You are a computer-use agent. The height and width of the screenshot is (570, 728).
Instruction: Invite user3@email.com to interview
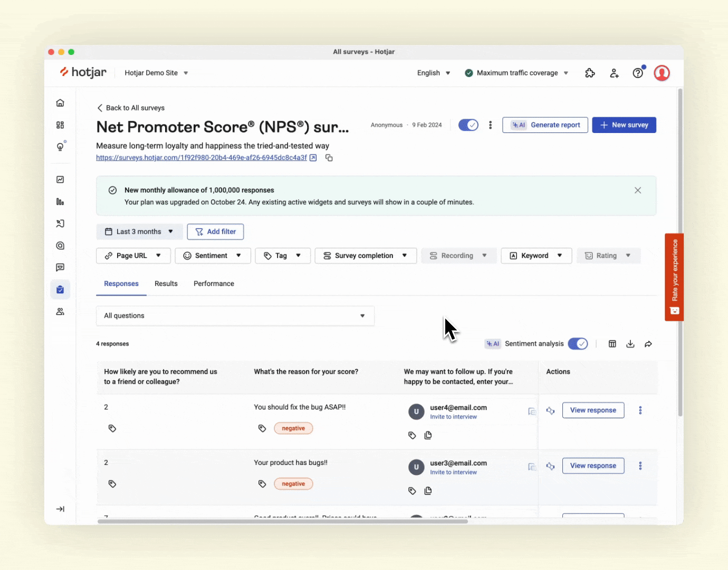pos(453,472)
